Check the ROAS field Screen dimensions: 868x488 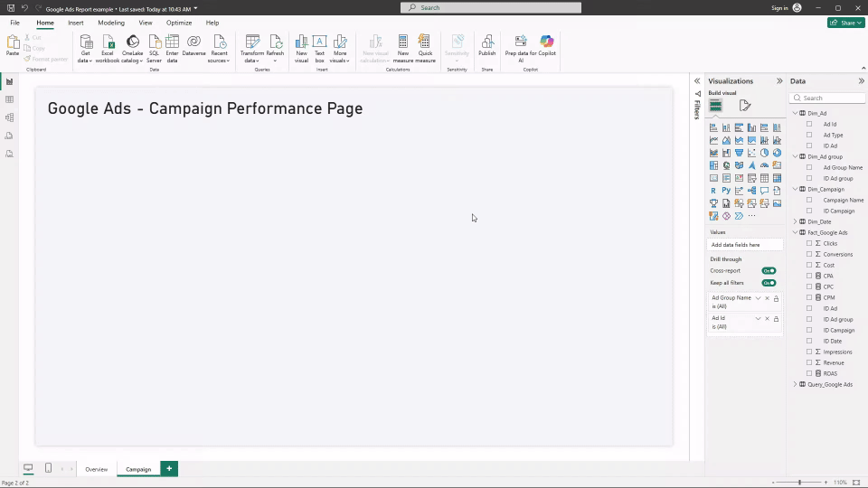(809, 373)
